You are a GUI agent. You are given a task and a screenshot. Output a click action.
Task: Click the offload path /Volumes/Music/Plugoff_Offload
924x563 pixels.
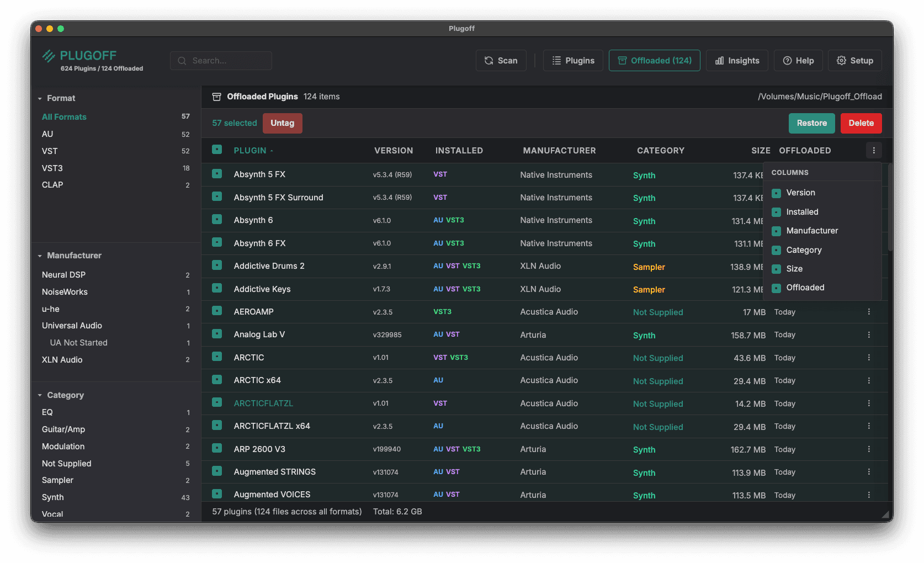click(x=820, y=97)
